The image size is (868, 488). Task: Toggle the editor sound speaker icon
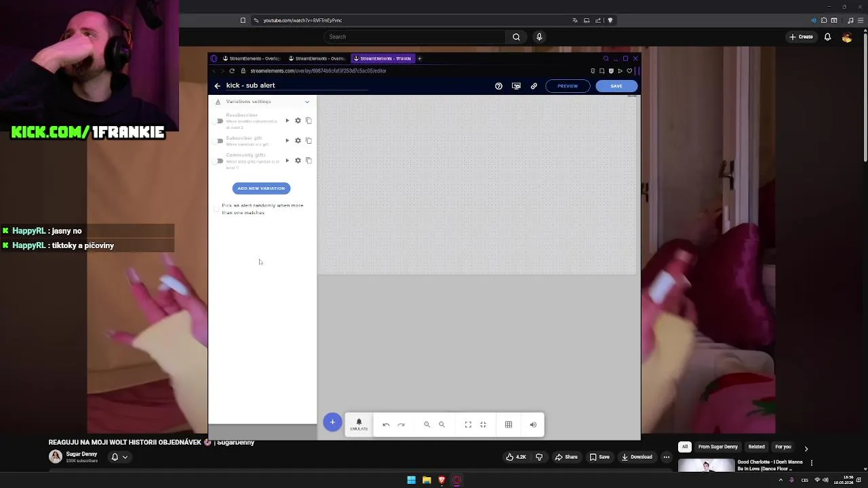pos(533,425)
